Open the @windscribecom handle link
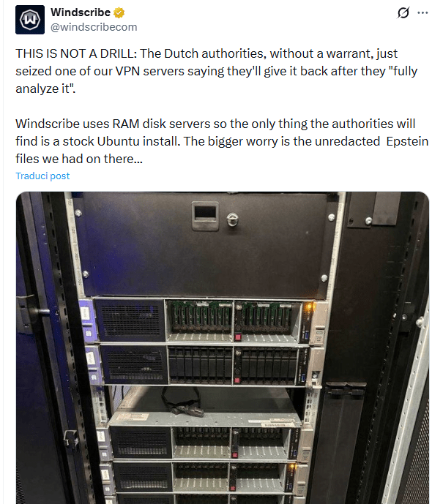 [94, 27]
